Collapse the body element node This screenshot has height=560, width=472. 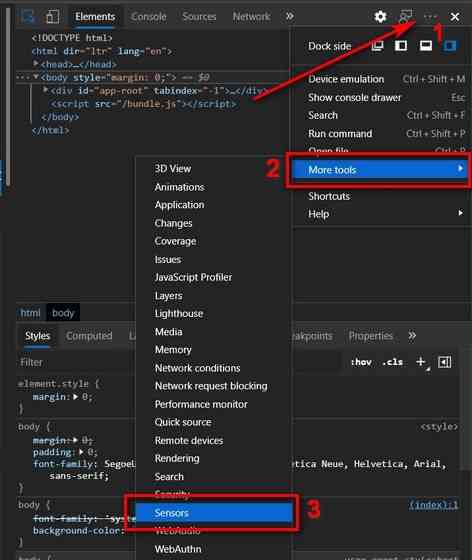36,77
